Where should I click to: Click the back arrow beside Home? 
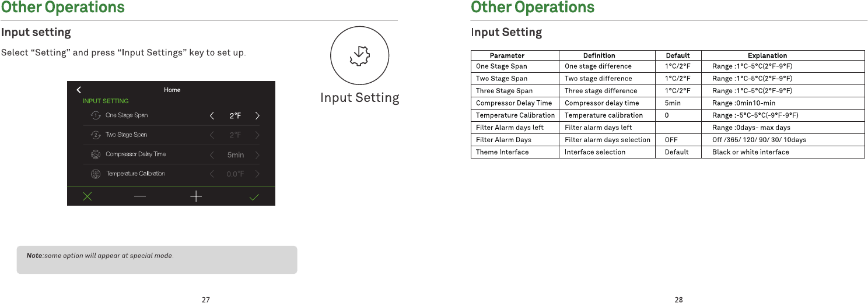79,90
